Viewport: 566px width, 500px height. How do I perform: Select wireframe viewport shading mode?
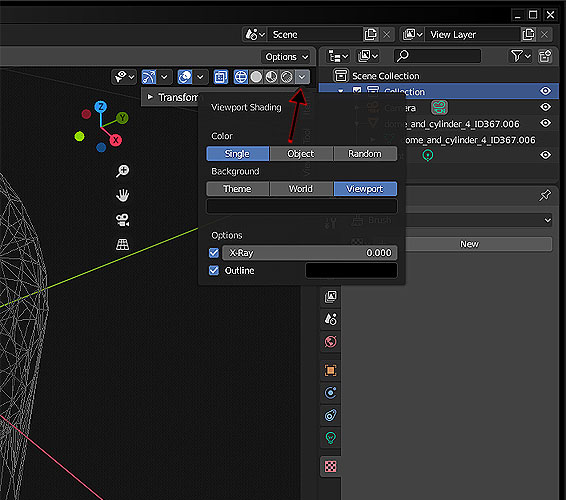(240, 77)
